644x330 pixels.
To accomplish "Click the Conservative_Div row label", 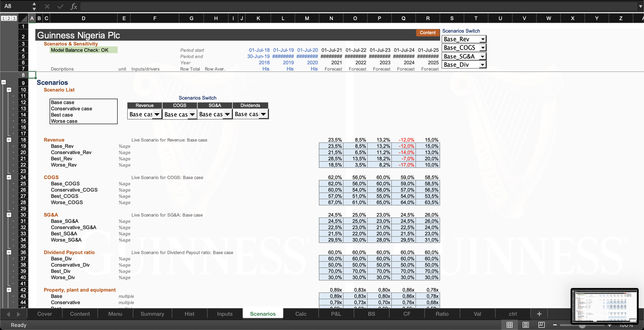I will [x=70, y=265].
